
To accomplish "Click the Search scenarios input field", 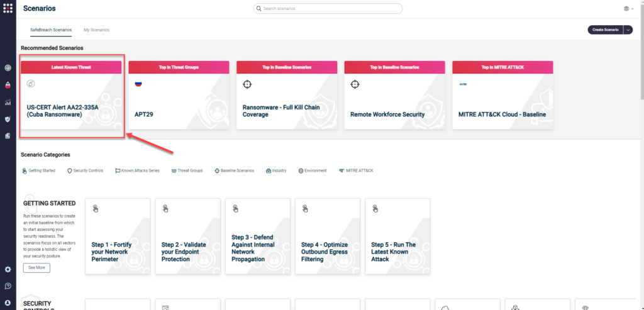I will (x=328, y=9).
